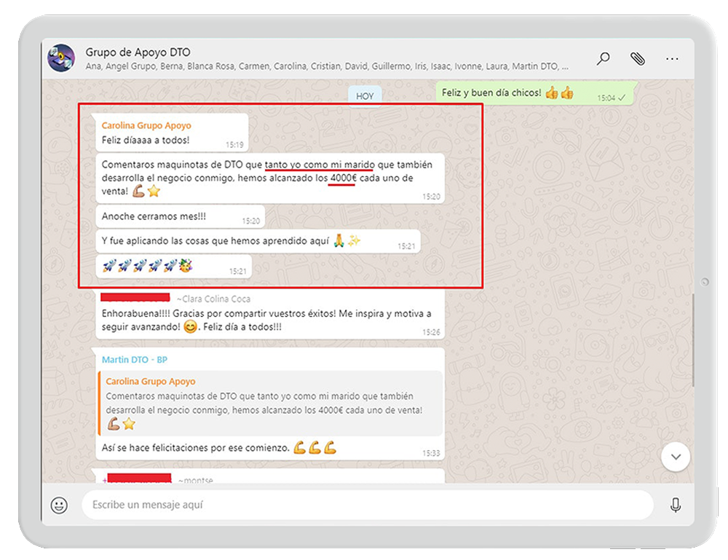Open search in the chat header
Viewport: 728px width, 560px height.
point(603,59)
